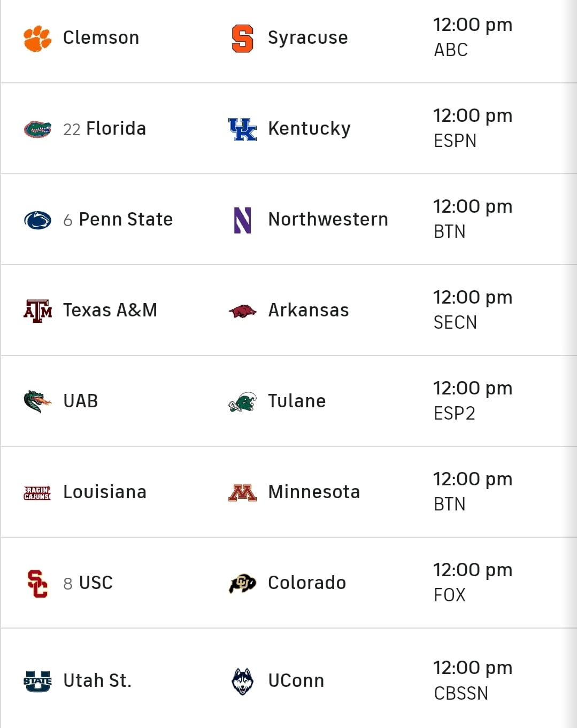Select the Northwestern purple N logo
577x728 pixels.
point(242,220)
